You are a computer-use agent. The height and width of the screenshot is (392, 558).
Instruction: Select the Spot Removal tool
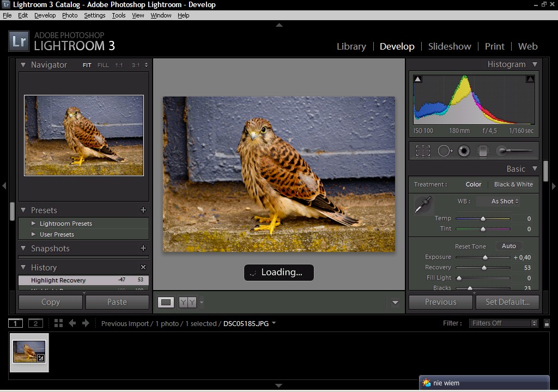coord(445,151)
